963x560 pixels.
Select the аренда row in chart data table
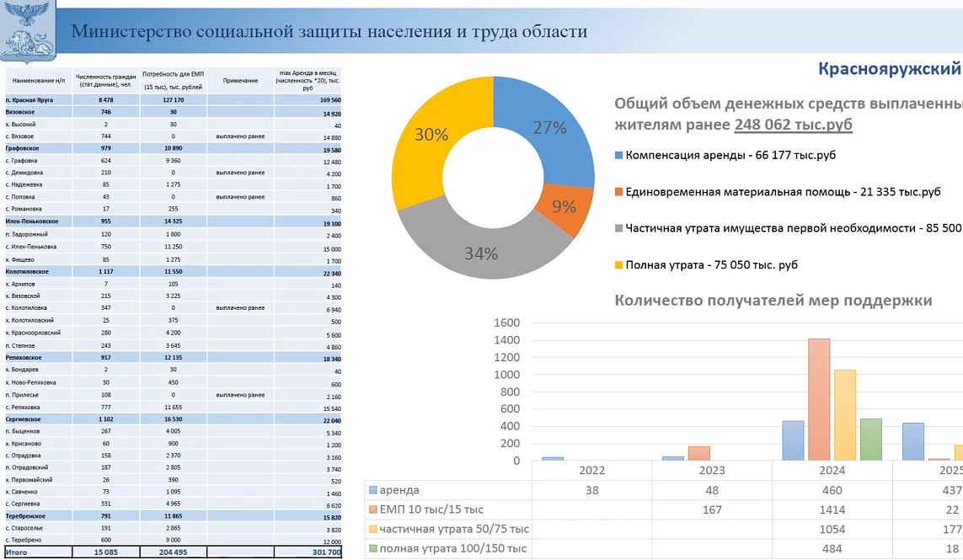click(399, 490)
